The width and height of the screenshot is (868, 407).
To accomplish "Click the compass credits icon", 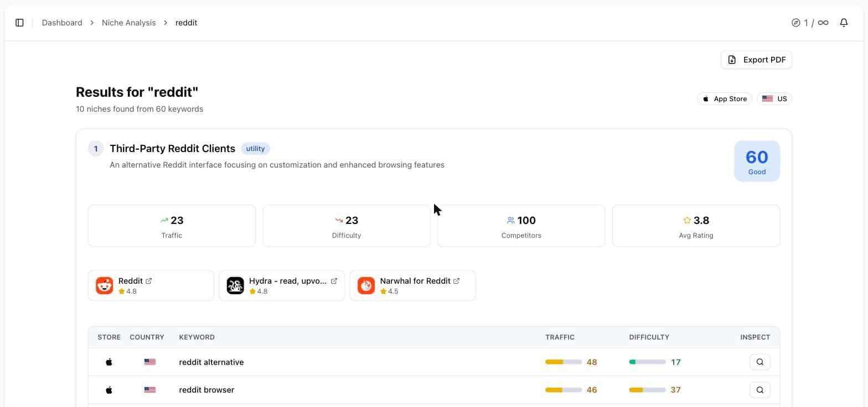I will pos(796,23).
